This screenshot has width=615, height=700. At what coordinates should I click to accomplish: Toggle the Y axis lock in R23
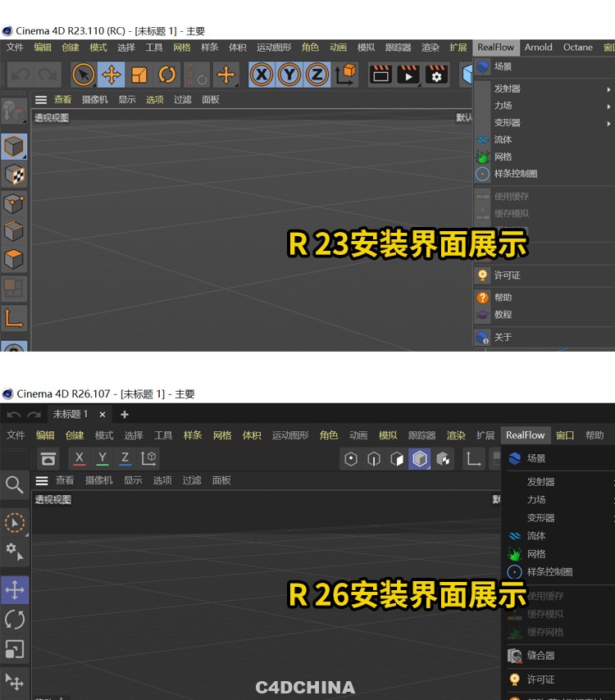click(289, 75)
